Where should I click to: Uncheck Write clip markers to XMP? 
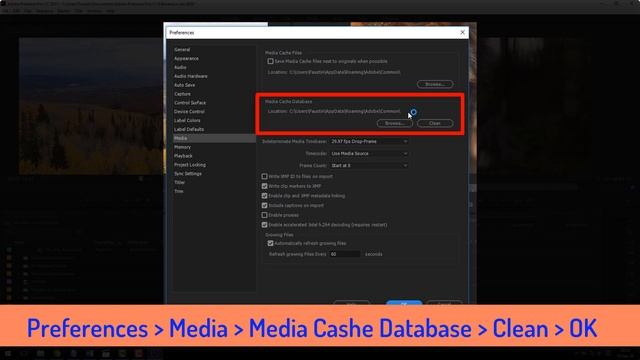(x=264, y=186)
